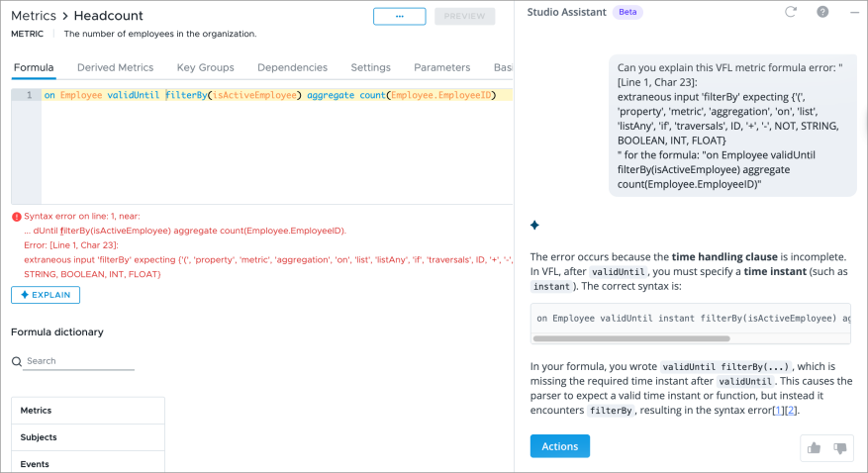Click the refresh icon in Studio Assistant
The height and width of the screenshot is (473, 868).
tap(790, 12)
